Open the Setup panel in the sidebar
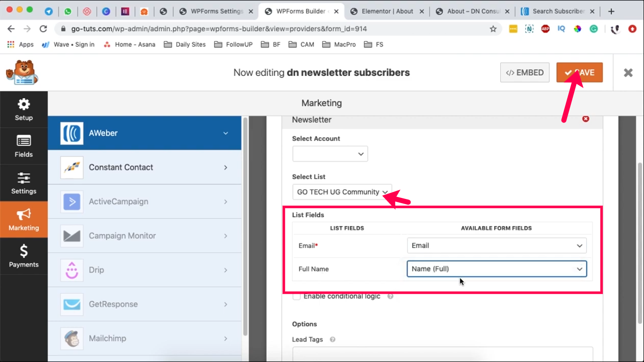This screenshot has width=644, height=362. (x=24, y=109)
